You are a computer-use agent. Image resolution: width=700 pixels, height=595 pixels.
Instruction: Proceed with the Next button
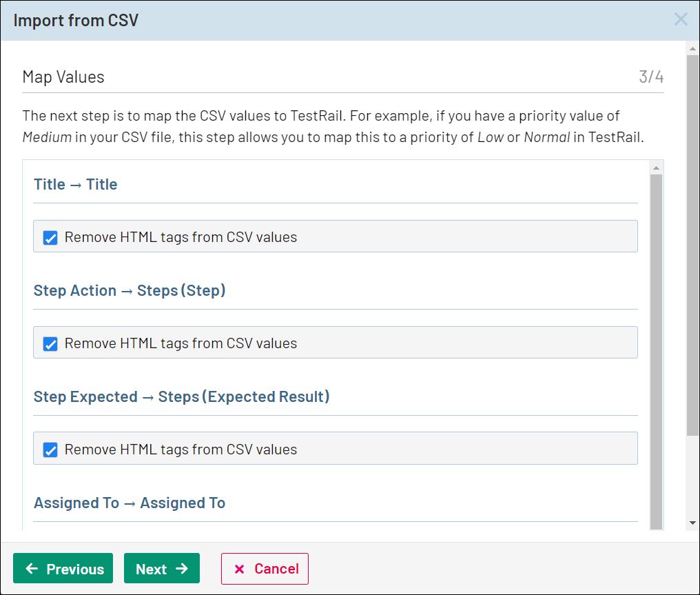(x=162, y=569)
